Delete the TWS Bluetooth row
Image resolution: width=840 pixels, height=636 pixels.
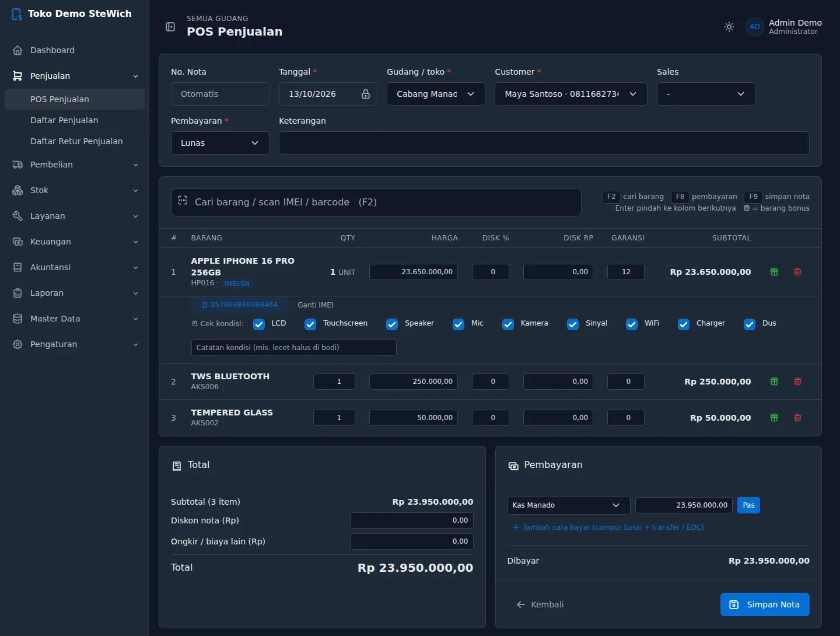pyautogui.click(x=797, y=382)
